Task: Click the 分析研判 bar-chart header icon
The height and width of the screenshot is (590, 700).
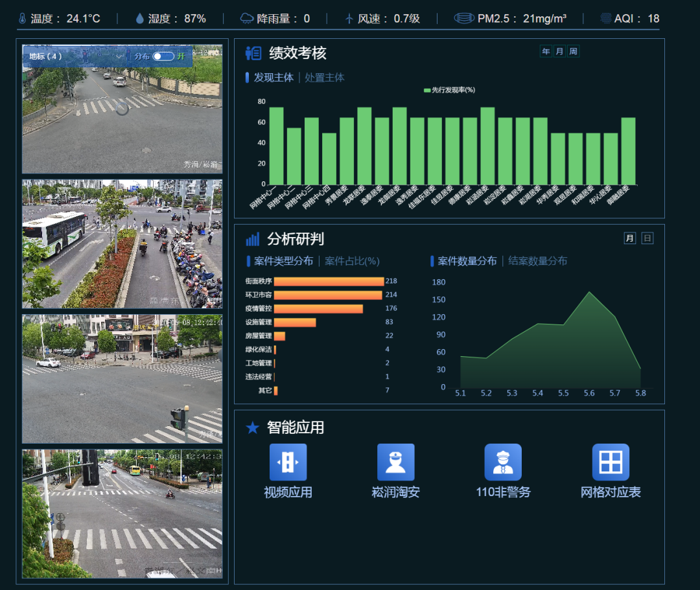Action: click(253, 239)
